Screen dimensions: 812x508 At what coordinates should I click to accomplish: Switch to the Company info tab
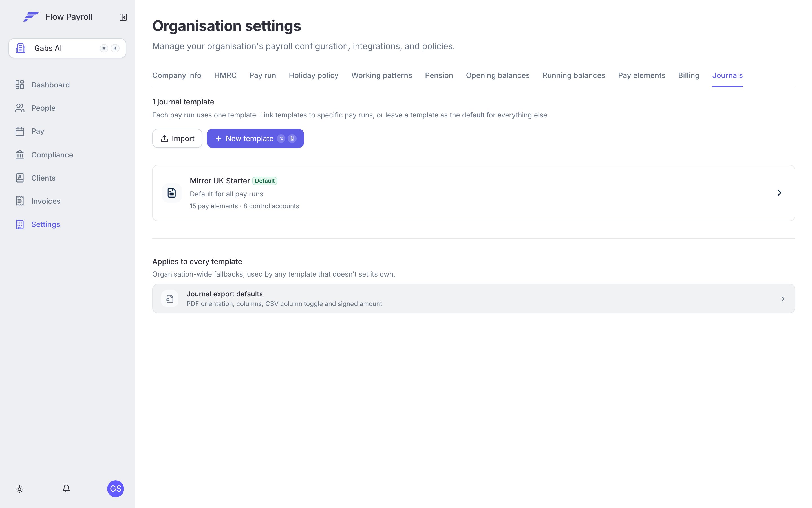[177, 75]
